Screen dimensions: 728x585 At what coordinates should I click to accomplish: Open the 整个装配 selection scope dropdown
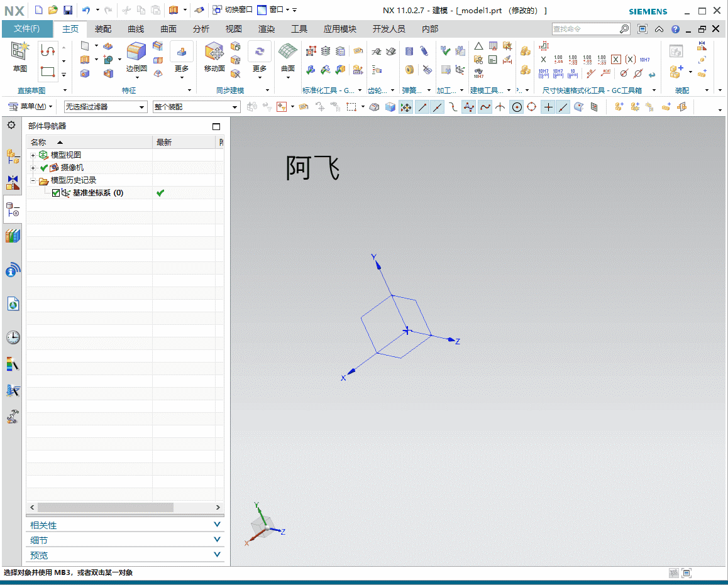pyautogui.click(x=196, y=107)
